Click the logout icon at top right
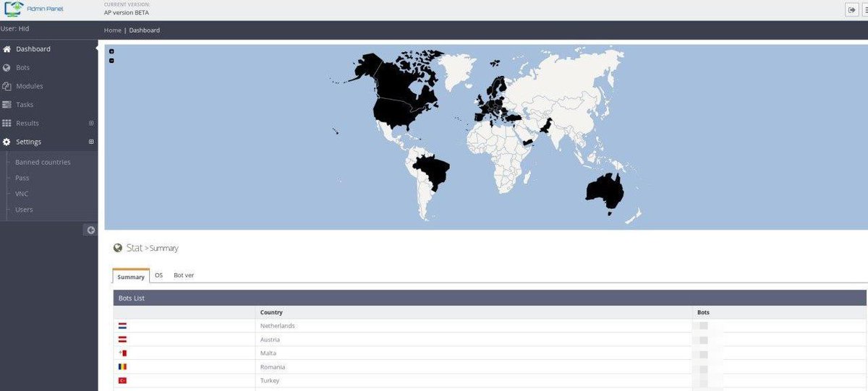The width and height of the screenshot is (868, 391). pos(851,9)
